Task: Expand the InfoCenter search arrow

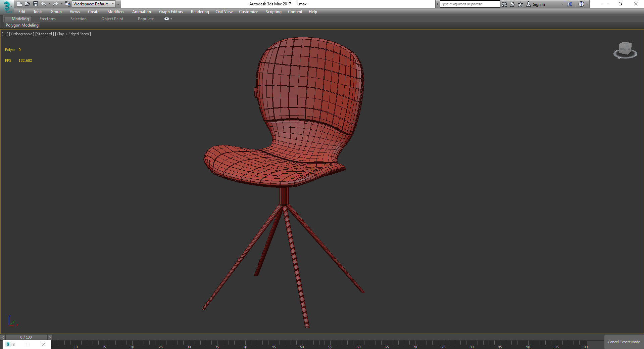Action: pyautogui.click(x=437, y=4)
